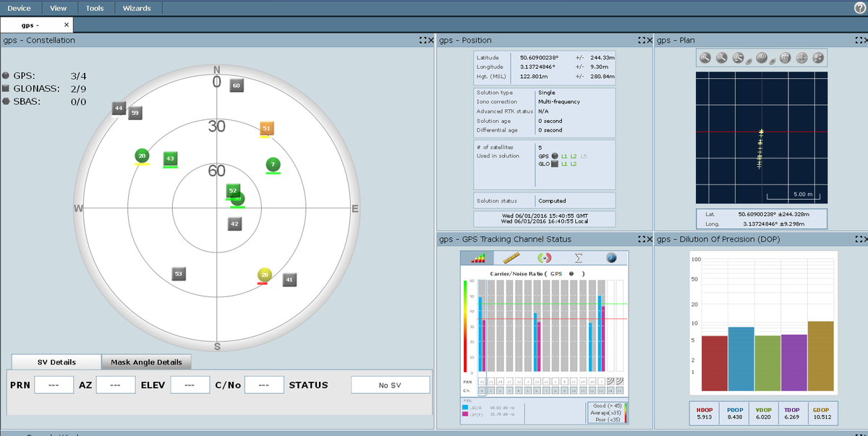868x436 pixels.
Task: Open the Wizards menu
Action: [137, 8]
